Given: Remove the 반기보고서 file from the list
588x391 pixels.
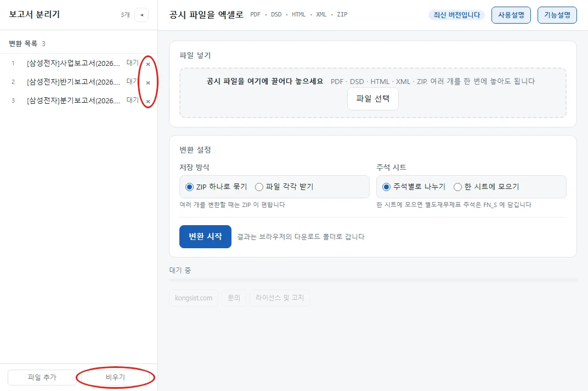Looking at the screenshot, I should point(148,82).
